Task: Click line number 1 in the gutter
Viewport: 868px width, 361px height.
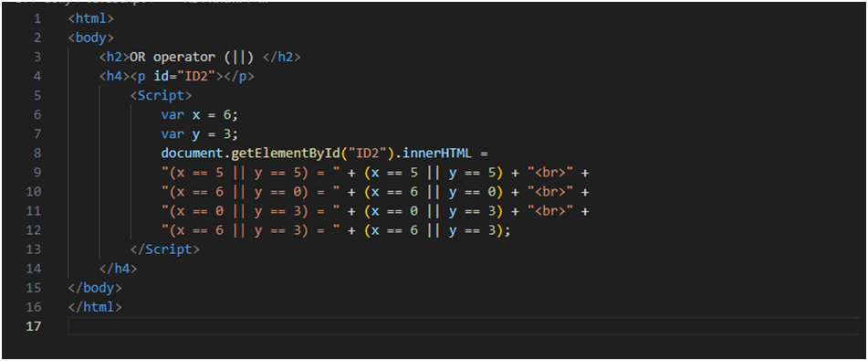Action: tap(37, 18)
